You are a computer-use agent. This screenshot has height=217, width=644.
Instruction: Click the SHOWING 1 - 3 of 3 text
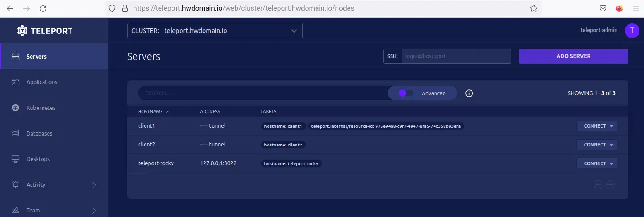tap(591, 93)
